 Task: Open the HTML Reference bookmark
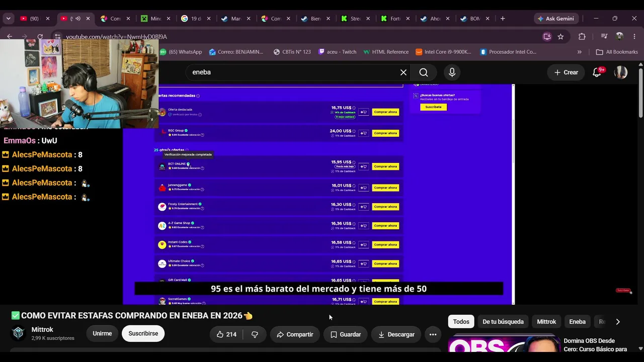click(386, 52)
